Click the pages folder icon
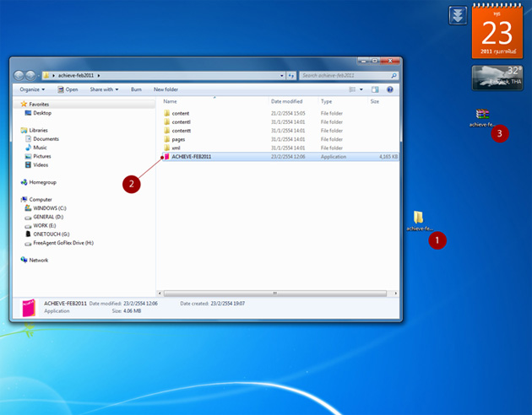 (166, 139)
